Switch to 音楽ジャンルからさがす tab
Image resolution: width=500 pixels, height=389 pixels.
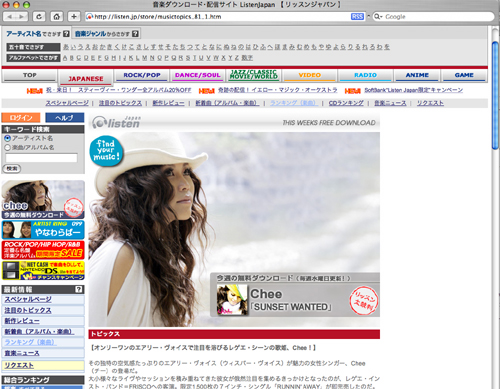point(102,34)
